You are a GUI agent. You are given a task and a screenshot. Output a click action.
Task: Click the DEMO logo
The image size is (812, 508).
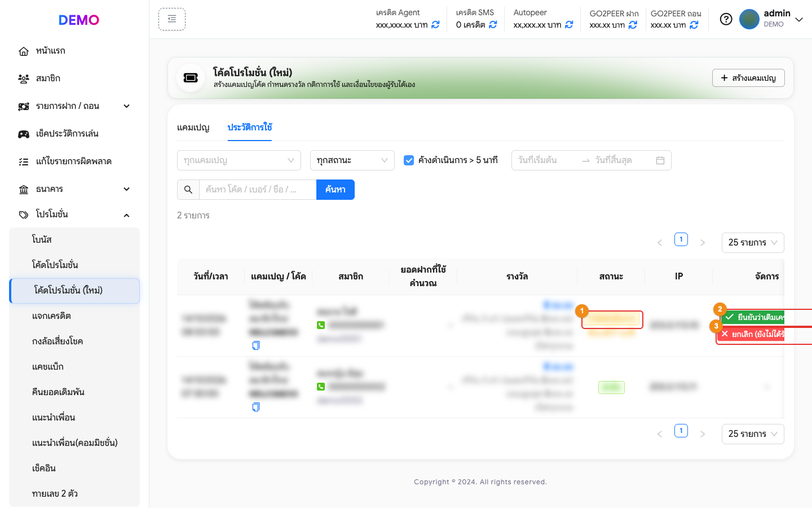(79, 20)
